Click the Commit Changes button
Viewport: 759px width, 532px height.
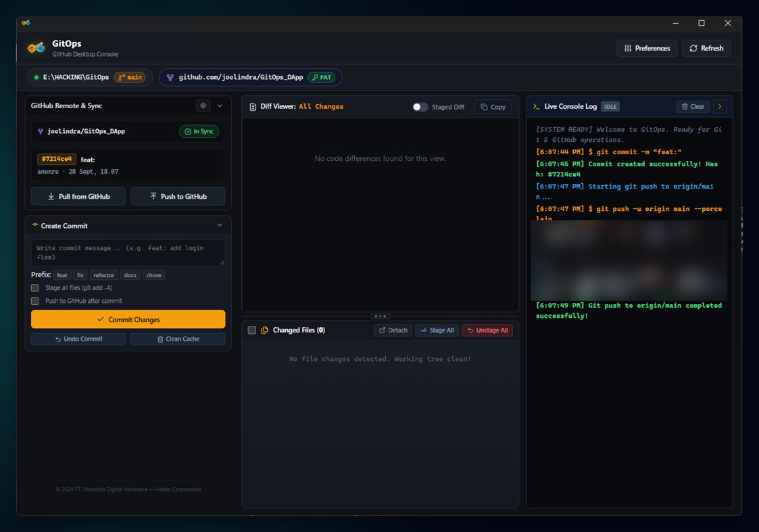[x=128, y=320]
